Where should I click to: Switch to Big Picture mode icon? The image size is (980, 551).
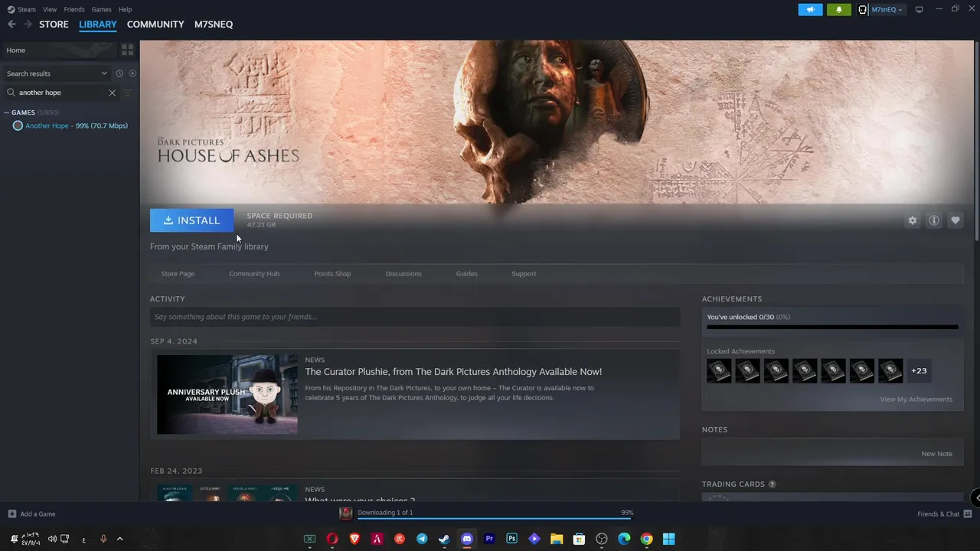coord(920,9)
